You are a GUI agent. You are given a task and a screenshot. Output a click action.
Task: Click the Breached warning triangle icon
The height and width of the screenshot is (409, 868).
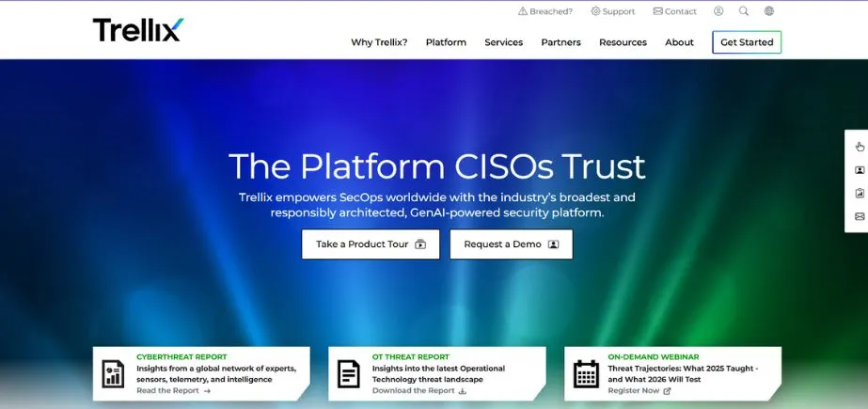pyautogui.click(x=523, y=11)
